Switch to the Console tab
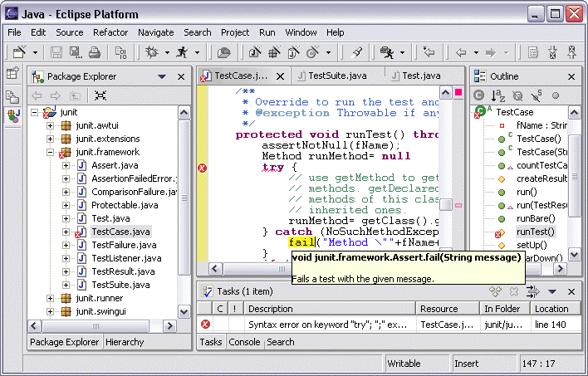This screenshot has width=588, height=376. (x=244, y=342)
